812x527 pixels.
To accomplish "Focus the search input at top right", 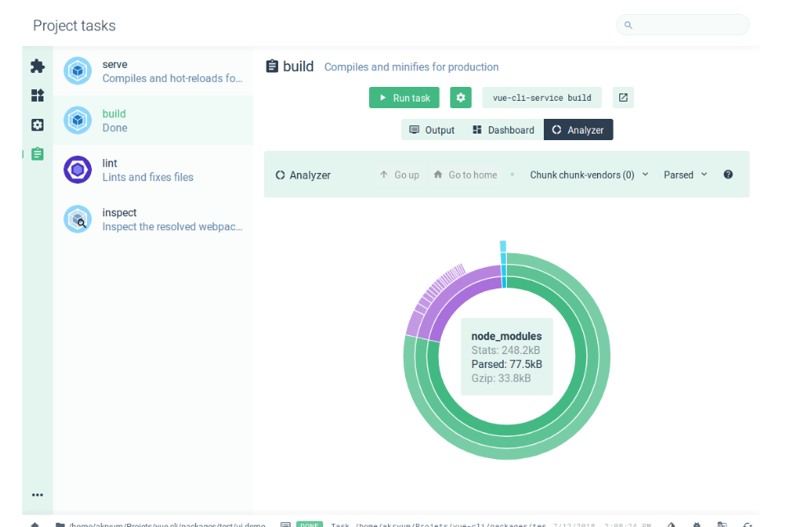I will tap(682, 25).
